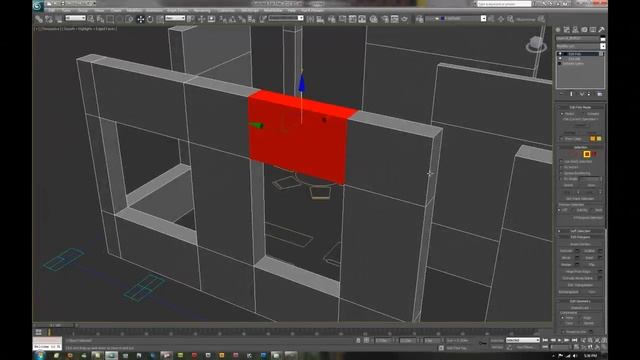Enable Use Stack Selection checkbox
The height and width of the screenshot is (360, 640).
tap(562, 162)
